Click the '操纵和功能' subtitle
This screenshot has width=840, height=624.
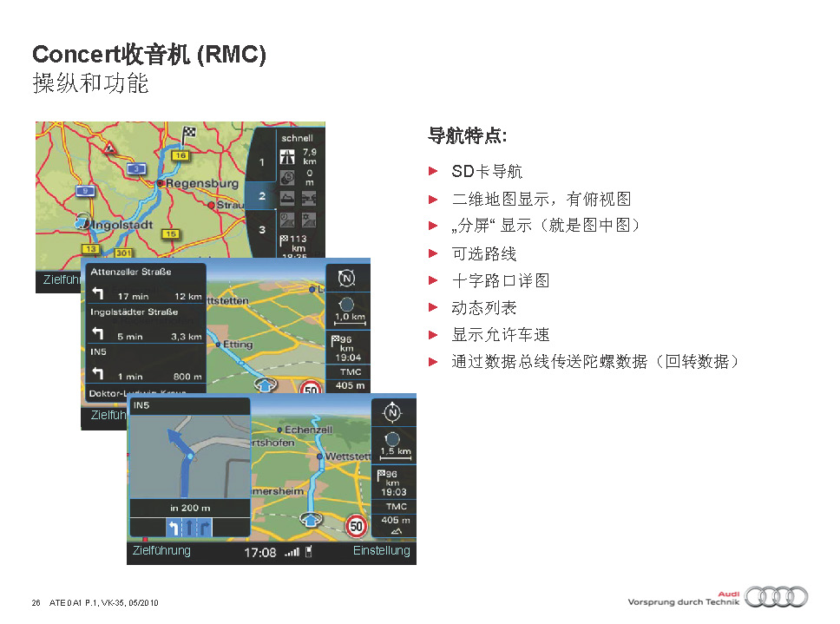pyautogui.click(x=90, y=83)
